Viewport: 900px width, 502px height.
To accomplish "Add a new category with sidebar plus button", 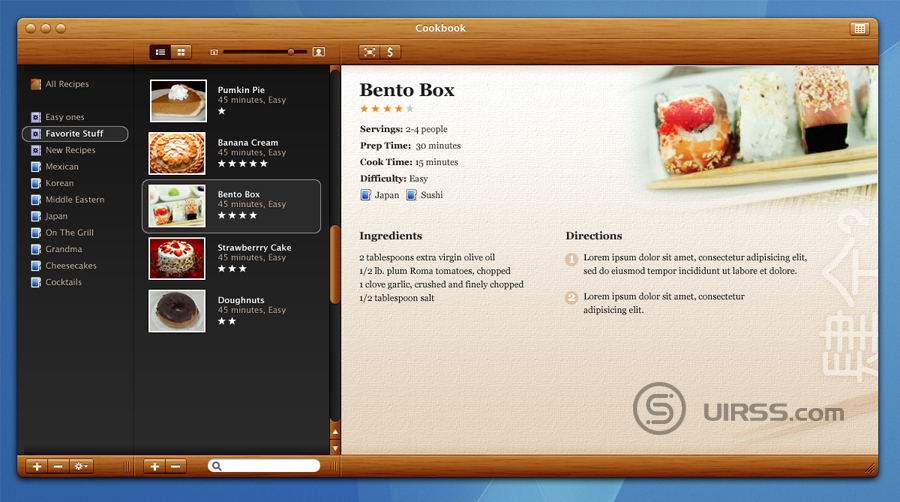I will point(36,466).
